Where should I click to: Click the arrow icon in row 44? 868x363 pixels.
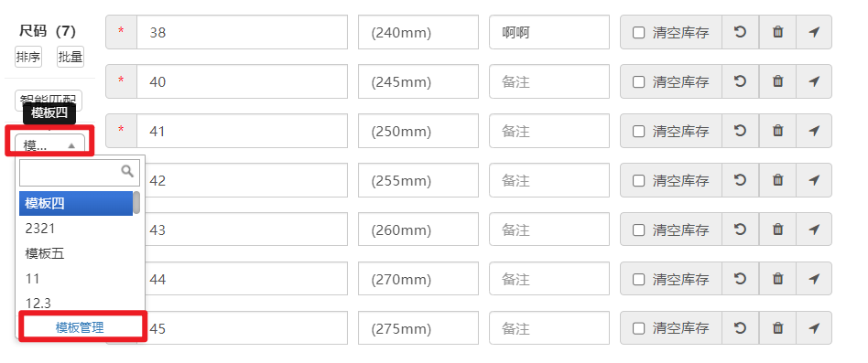click(814, 279)
